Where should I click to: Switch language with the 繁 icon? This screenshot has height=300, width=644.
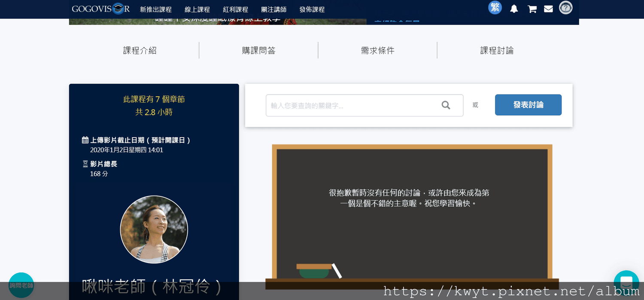[495, 8]
